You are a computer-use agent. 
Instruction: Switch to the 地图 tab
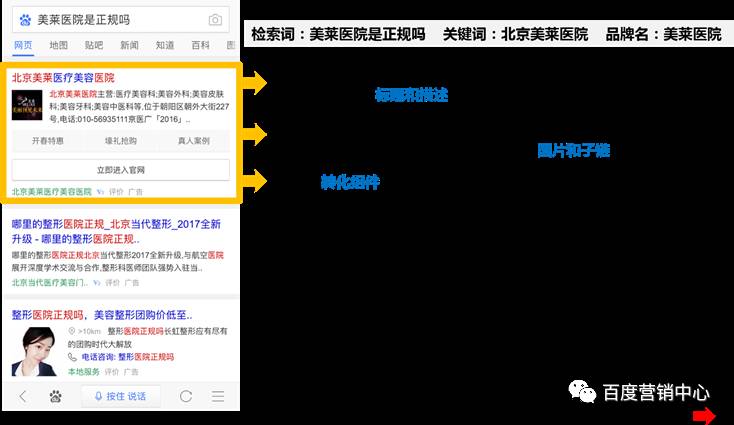pos(59,45)
